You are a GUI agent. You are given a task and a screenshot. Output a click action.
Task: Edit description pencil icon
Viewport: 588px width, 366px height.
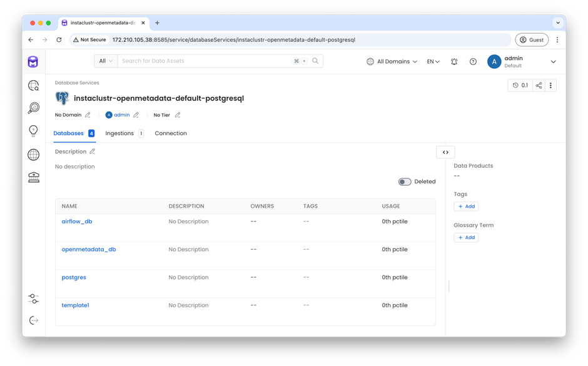click(92, 151)
